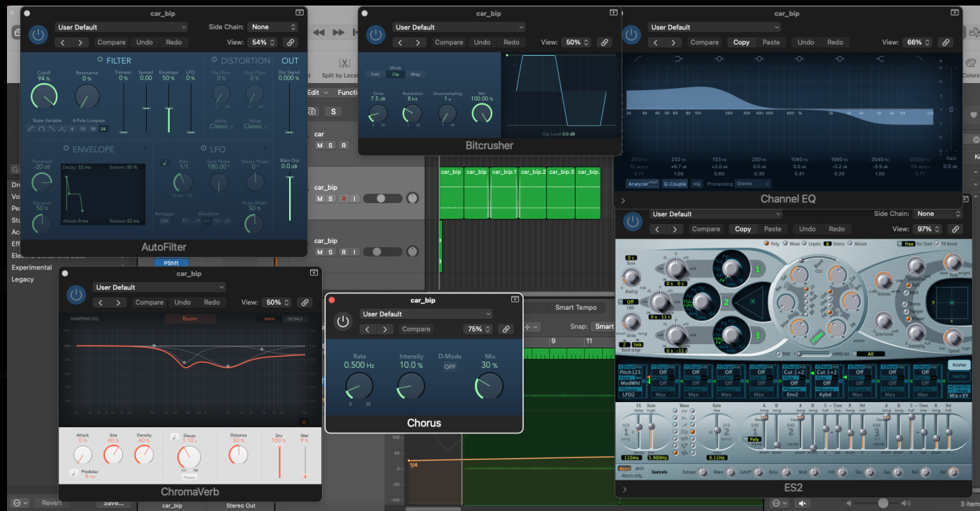
Task: Switch to ChromaVerb MAIN tab
Action: [x=269, y=319]
